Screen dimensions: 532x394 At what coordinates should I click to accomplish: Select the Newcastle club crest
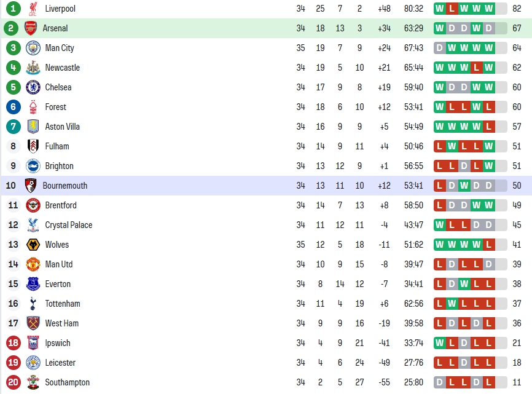pyautogui.click(x=33, y=68)
